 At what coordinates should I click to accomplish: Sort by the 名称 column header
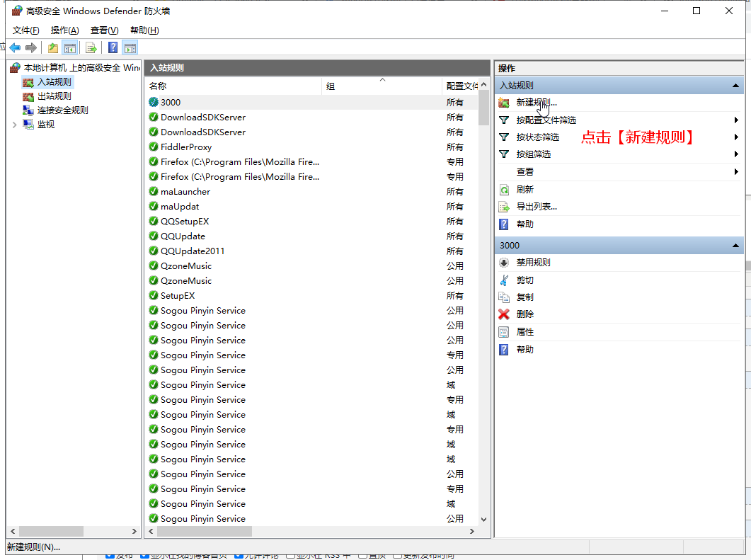[x=234, y=86]
